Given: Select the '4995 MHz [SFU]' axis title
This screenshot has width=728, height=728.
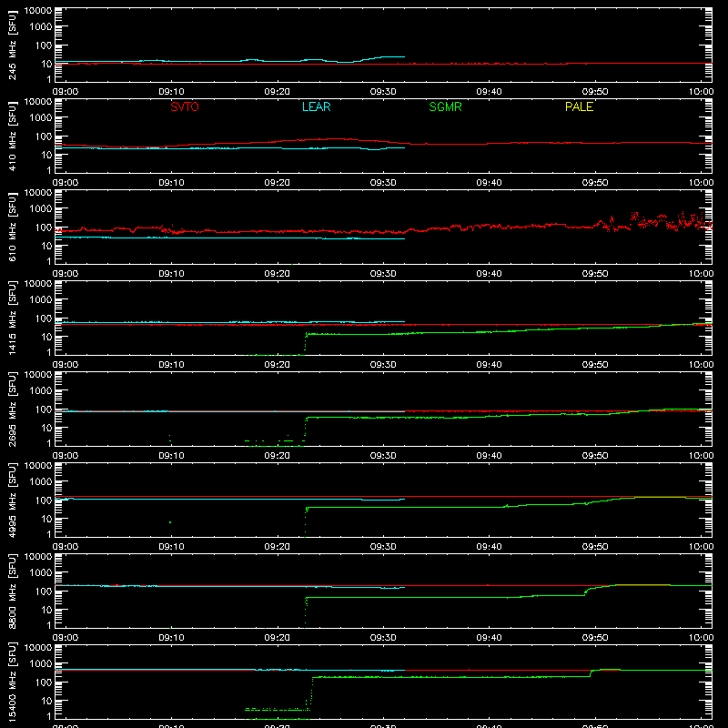Looking at the screenshot, I should (12, 500).
